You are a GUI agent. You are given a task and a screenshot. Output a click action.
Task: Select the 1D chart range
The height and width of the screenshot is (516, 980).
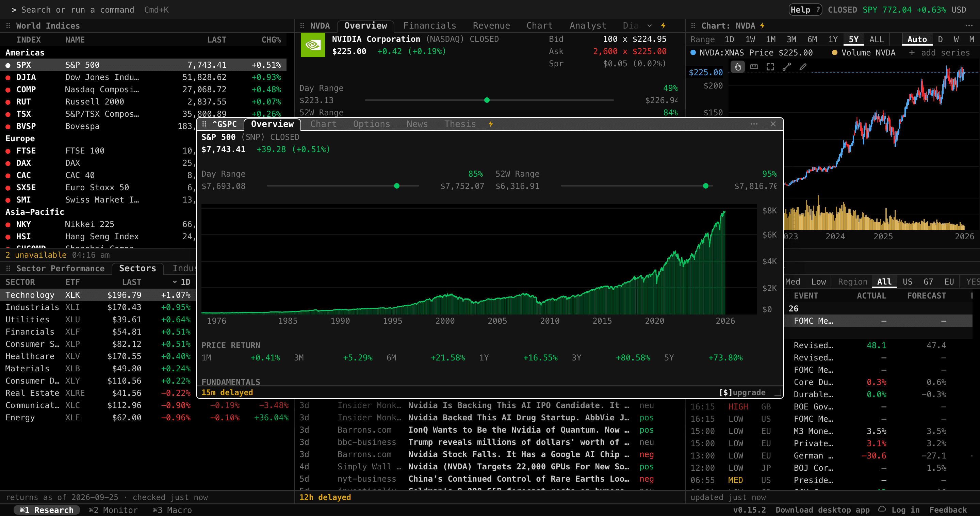(729, 39)
